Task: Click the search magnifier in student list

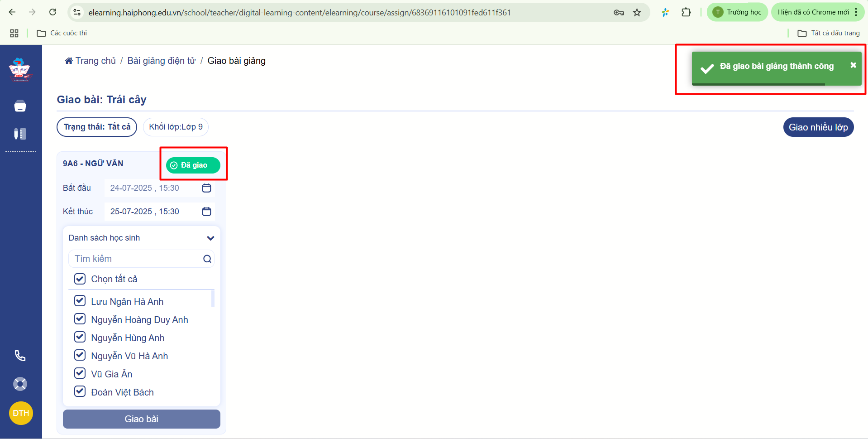Action: point(207,259)
